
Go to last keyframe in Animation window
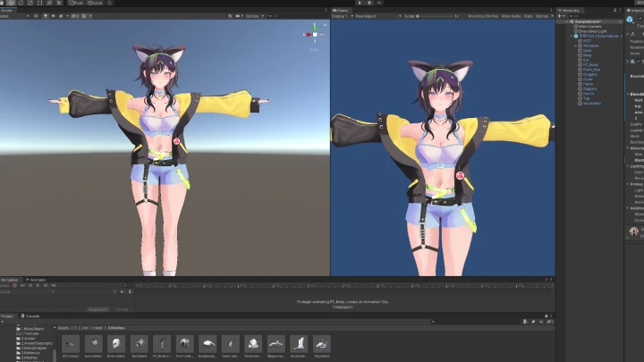54,285
